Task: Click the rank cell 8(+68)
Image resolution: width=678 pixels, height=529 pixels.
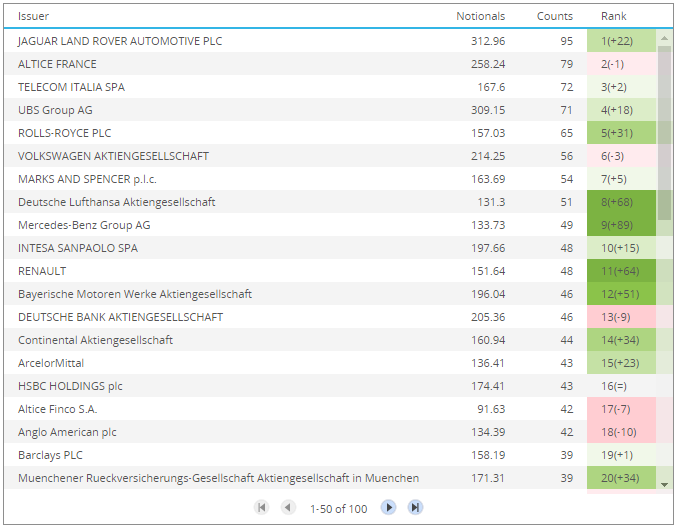Action: (621, 202)
